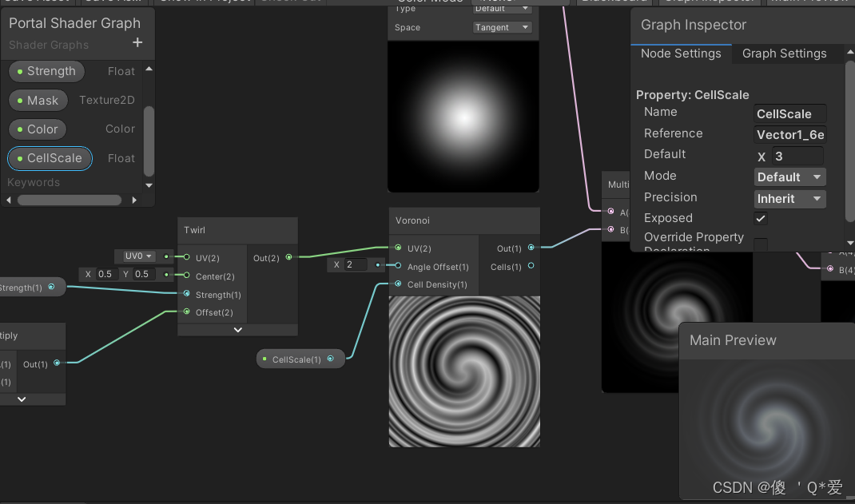The width and height of the screenshot is (855, 504).
Task: Click the CellScale(1) node output port
Action: point(331,359)
